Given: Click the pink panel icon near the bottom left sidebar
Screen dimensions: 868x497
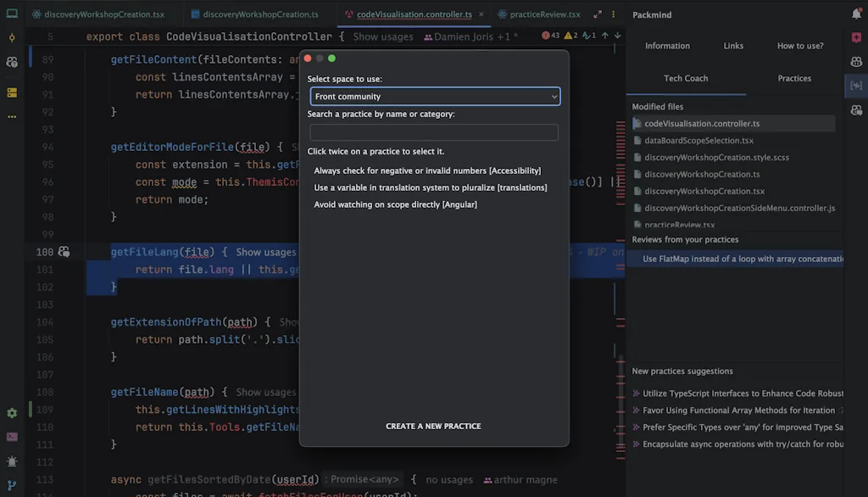Looking at the screenshot, I should (11, 437).
